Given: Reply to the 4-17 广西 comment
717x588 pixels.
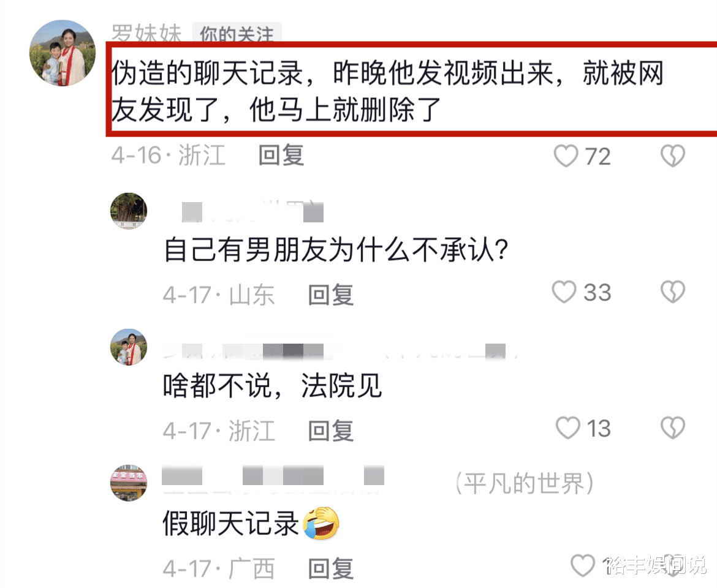Looking at the screenshot, I should point(330,569).
